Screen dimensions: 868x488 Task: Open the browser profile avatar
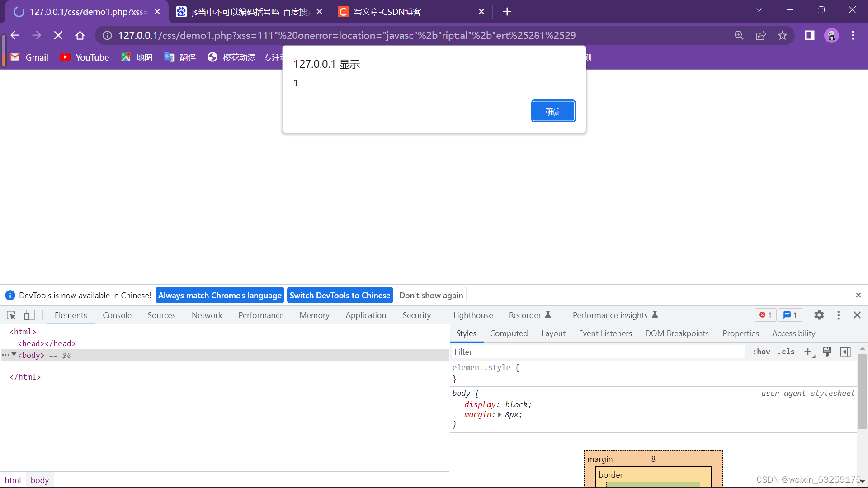(x=831, y=35)
